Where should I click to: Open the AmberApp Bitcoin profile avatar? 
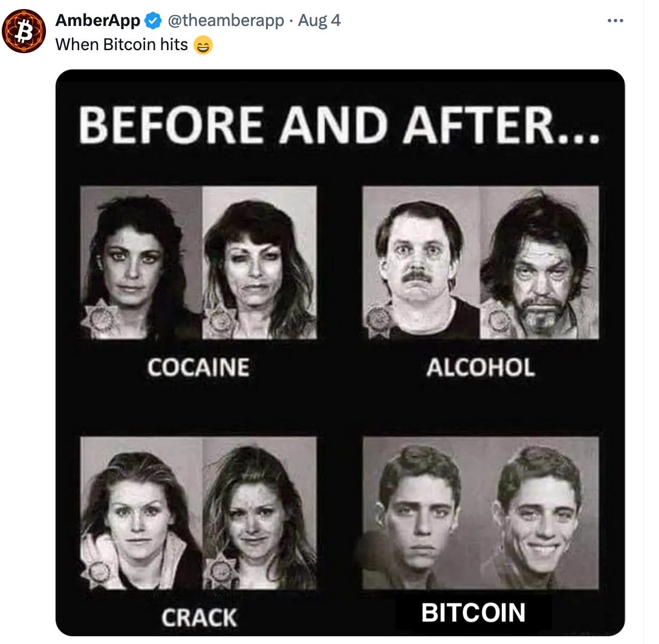[x=24, y=31]
